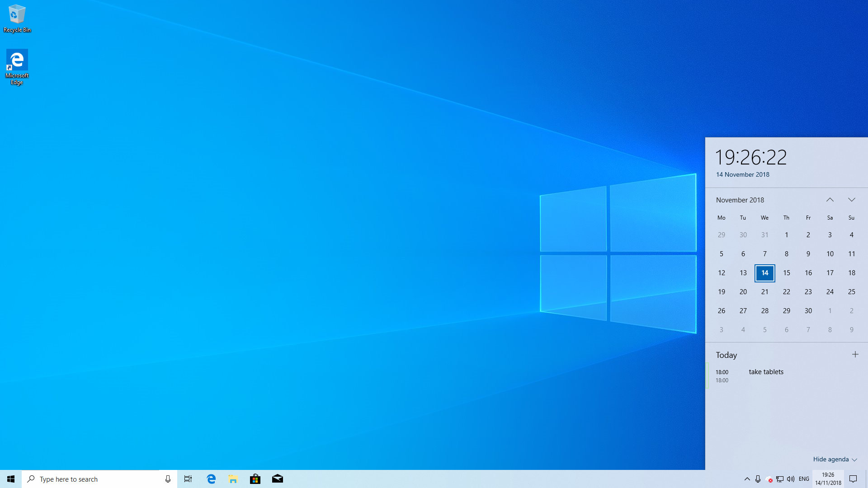Launch Microsoft Edge from taskbar

[211, 479]
